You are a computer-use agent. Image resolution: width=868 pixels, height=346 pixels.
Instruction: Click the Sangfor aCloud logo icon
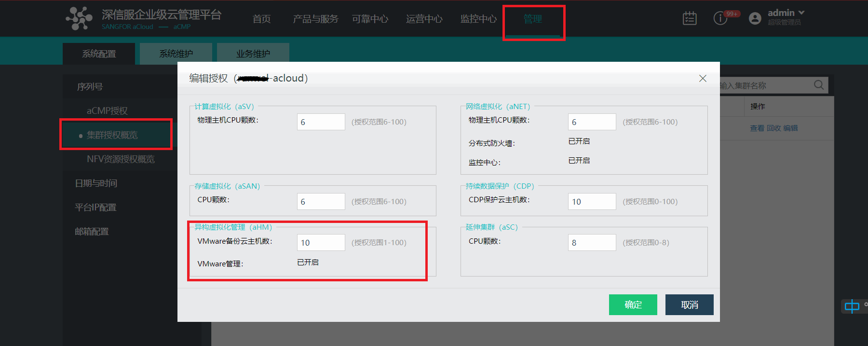click(x=79, y=18)
